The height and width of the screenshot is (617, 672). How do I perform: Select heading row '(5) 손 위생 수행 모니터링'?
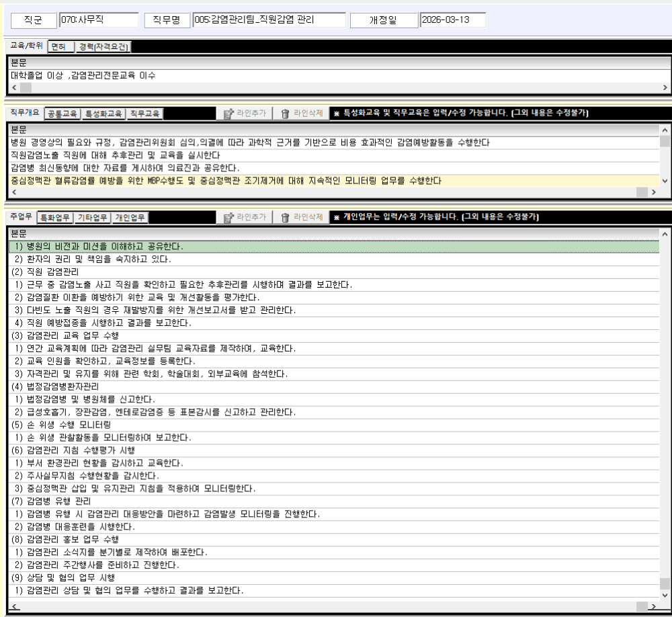point(334,425)
